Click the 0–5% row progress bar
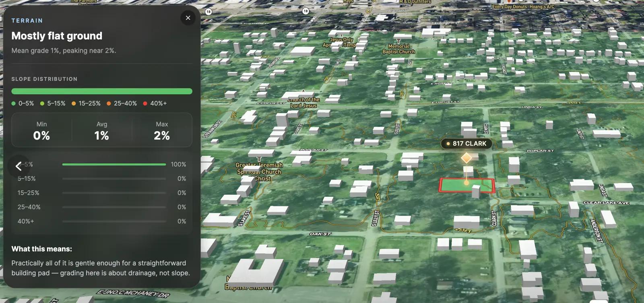 (114, 164)
